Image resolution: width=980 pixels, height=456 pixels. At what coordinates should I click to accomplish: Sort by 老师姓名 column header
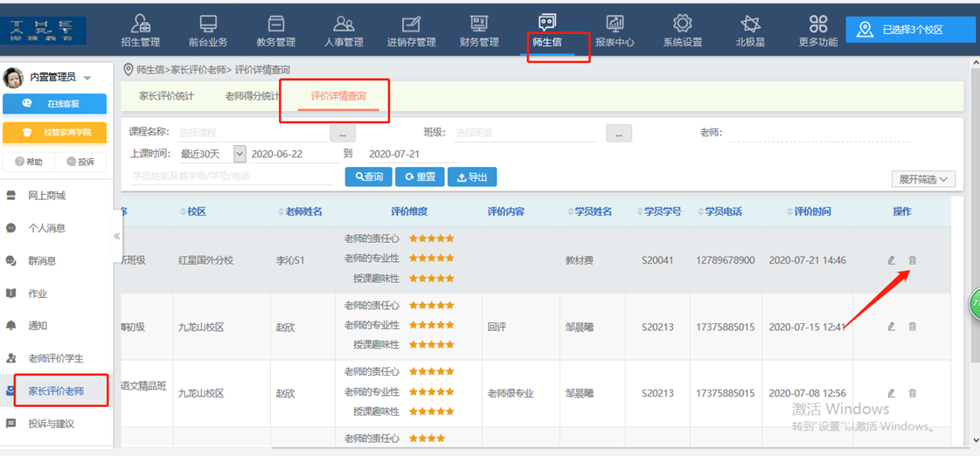click(x=299, y=211)
